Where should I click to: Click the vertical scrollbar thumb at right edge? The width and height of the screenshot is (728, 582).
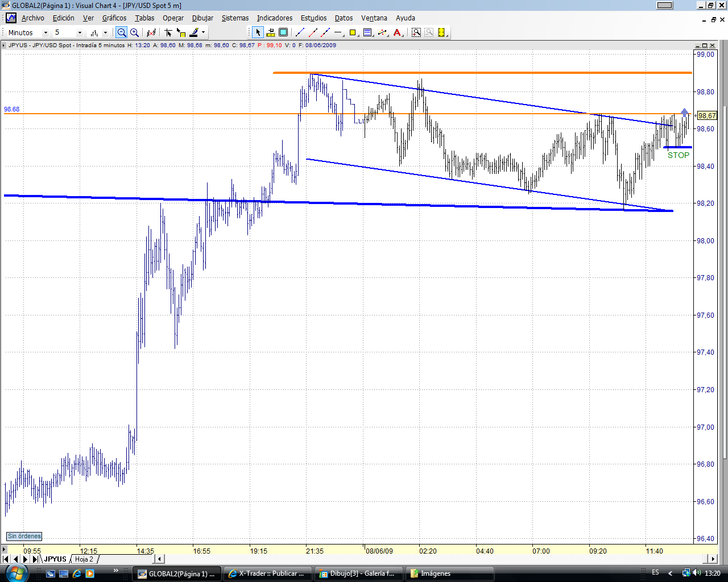(725, 282)
